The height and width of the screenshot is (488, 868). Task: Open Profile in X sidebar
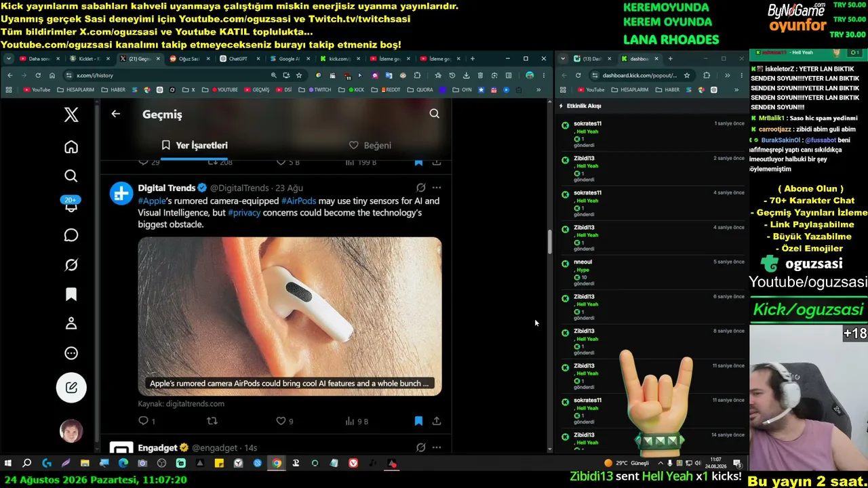(71, 323)
